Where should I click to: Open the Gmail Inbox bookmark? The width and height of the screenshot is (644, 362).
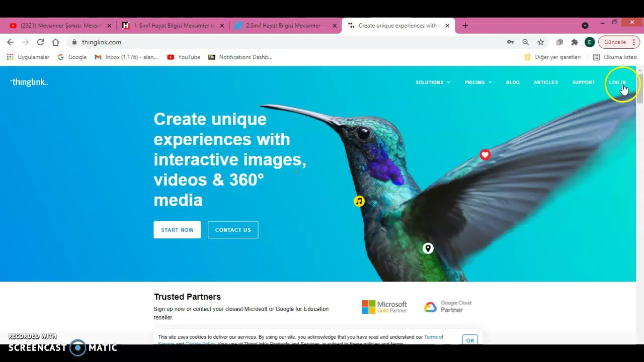[126, 57]
